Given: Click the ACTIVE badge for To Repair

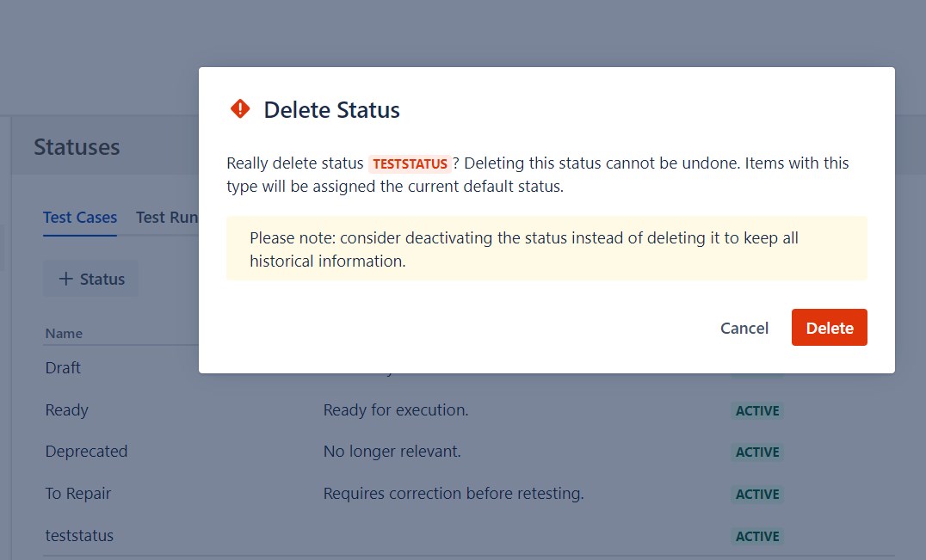Looking at the screenshot, I should click(x=757, y=495).
